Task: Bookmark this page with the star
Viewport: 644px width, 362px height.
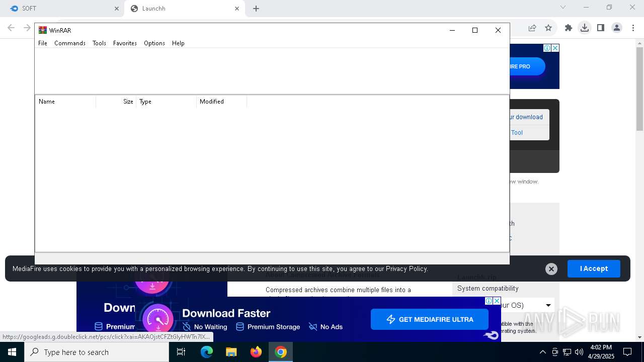Action: click(548, 28)
